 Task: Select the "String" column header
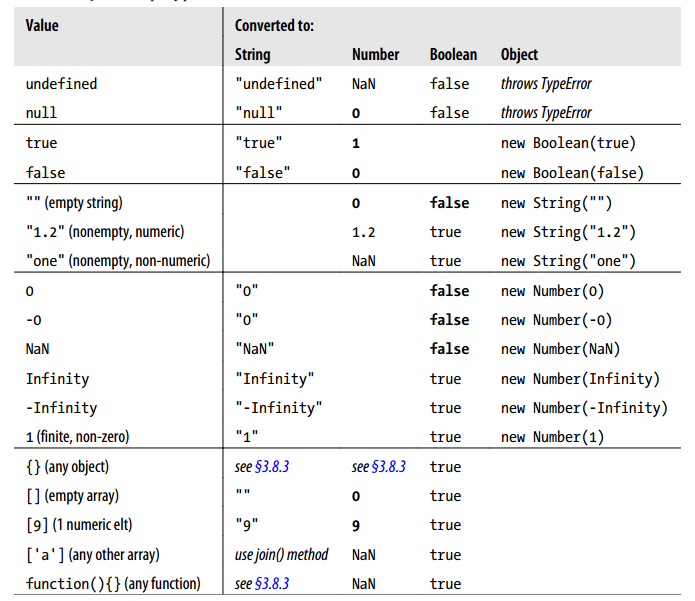tap(252, 55)
